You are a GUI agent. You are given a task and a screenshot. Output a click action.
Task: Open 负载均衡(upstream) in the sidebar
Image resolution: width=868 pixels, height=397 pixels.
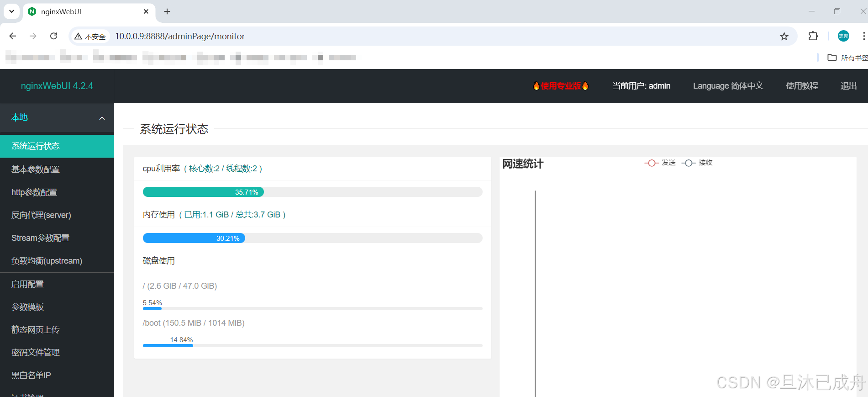pyautogui.click(x=57, y=261)
